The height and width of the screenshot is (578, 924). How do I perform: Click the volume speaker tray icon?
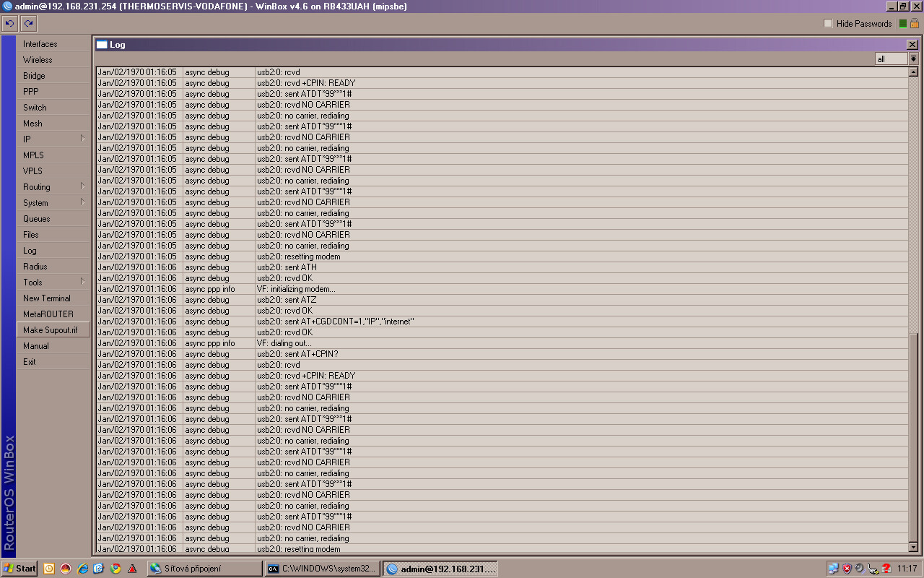pyautogui.click(x=860, y=569)
